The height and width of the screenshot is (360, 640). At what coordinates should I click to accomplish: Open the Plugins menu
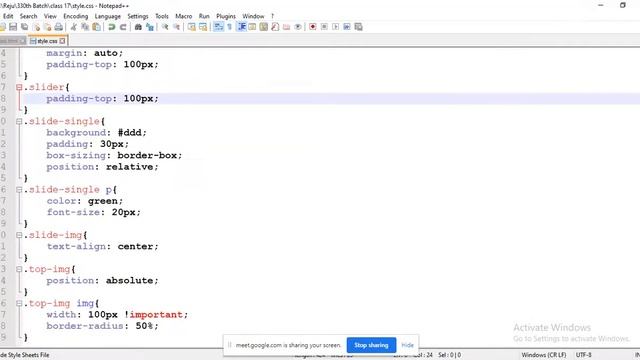click(226, 16)
